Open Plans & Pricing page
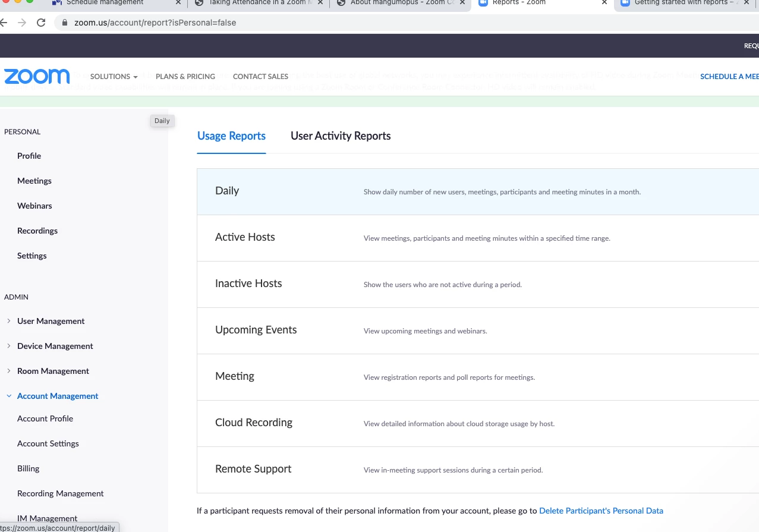 185,76
